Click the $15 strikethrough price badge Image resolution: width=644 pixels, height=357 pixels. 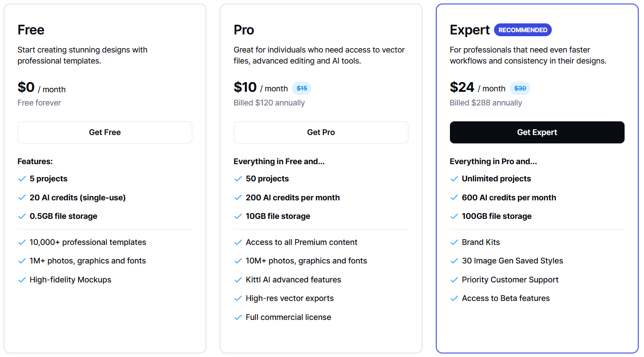[x=302, y=88]
